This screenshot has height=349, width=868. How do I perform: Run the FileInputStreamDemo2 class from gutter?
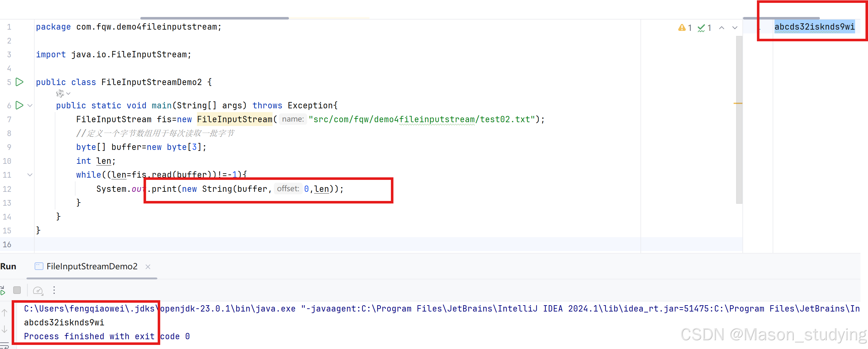coord(20,82)
